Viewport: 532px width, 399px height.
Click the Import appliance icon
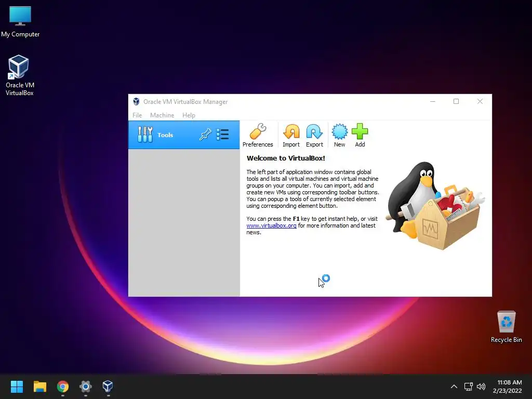tap(291, 135)
